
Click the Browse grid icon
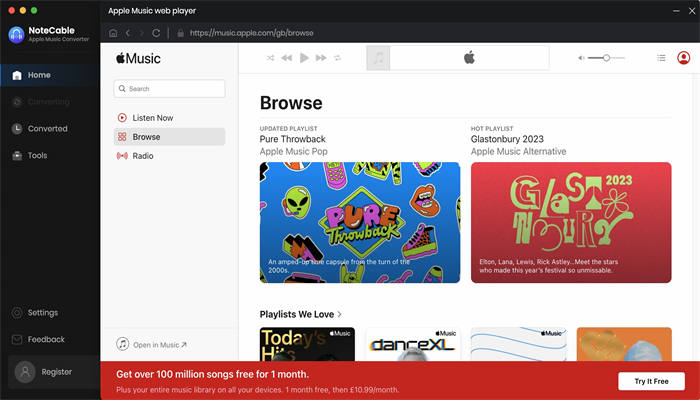(x=122, y=137)
